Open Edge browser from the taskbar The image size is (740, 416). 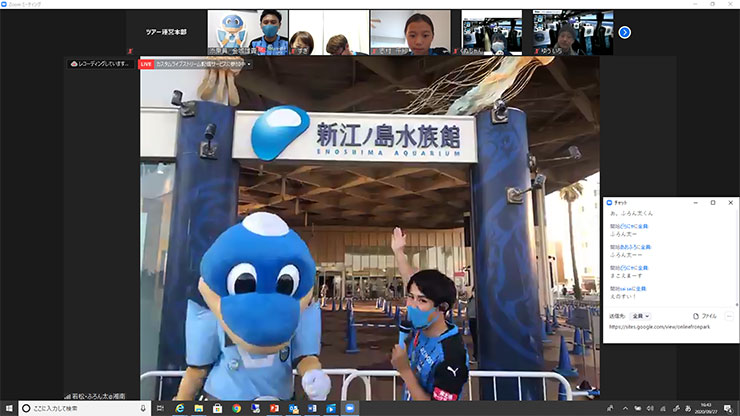179,408
